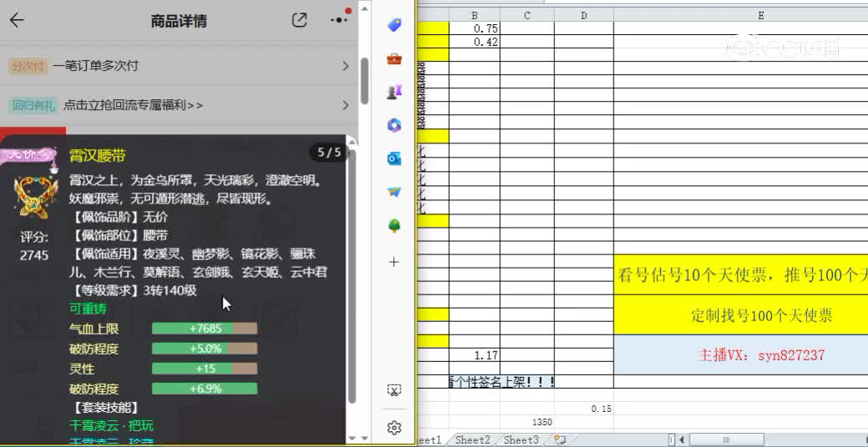Image resolution: width=868 pixels, height=447 pixels.
Task: Open the Outlook sidebar icon
Action: coord(394,159)
